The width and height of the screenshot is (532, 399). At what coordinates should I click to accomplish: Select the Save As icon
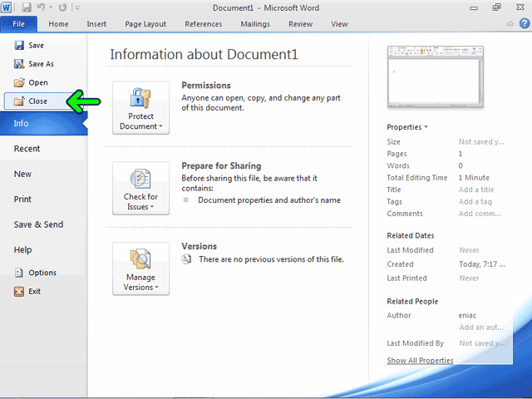pos(19,64)
